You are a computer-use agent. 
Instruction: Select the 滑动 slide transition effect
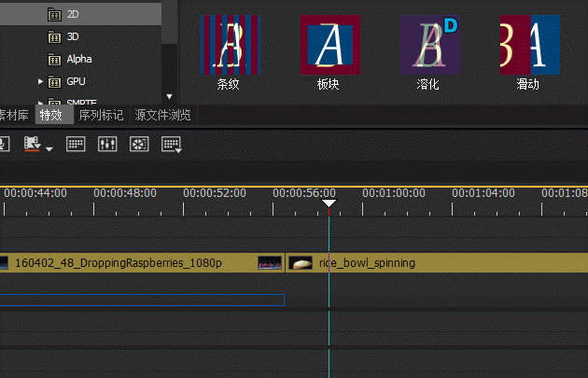pyautogui.click(x=528, y=46)
